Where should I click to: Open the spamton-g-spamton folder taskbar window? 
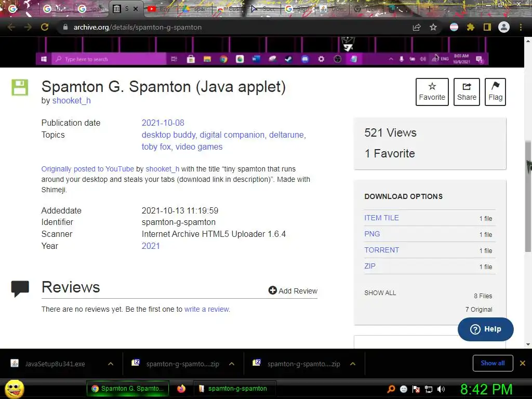click(234, 389)
